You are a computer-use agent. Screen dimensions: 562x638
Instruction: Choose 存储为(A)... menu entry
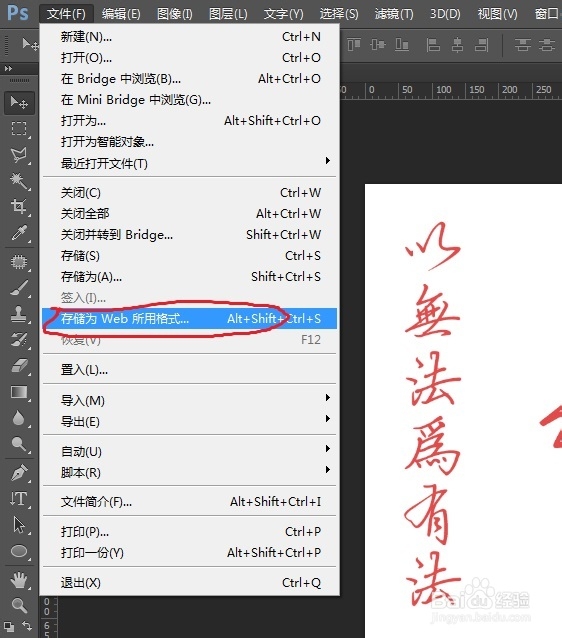tap(190, 277)
